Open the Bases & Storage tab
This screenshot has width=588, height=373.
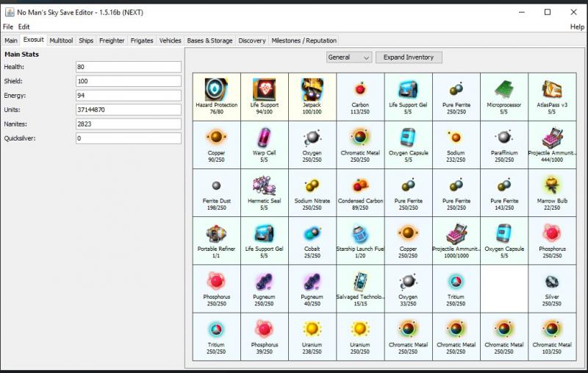point(209,40)
